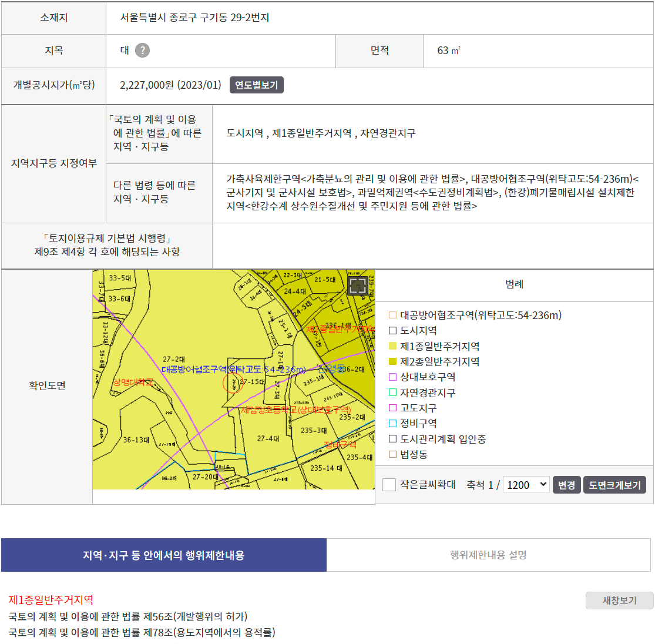Select the 지역·지구 등 안에서의 행위제한내용 tab

pos(163,555)
